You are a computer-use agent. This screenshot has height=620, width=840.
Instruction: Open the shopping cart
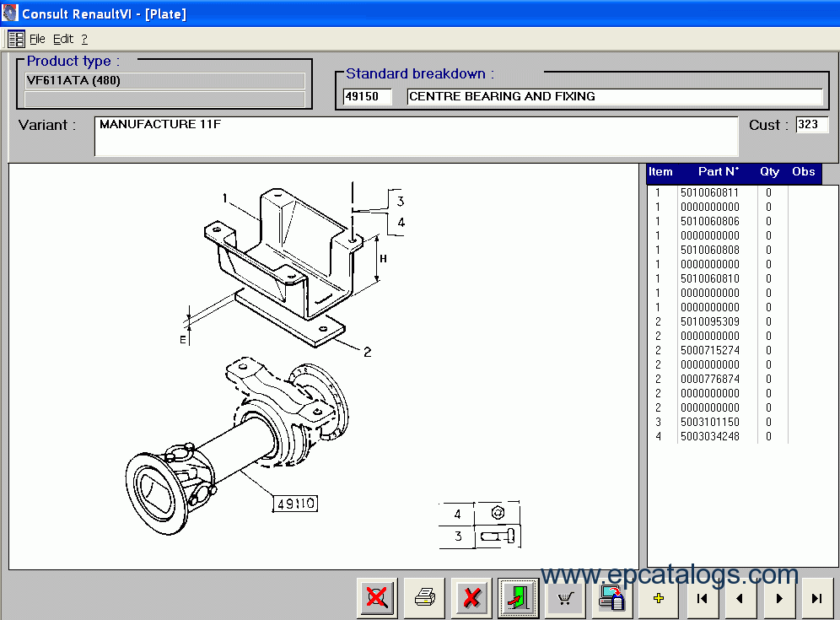point(565,598)
